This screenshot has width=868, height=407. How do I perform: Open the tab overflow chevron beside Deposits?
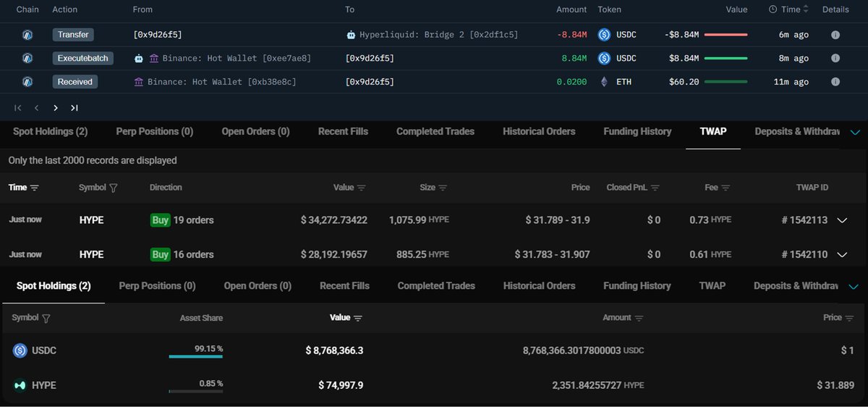855,133
